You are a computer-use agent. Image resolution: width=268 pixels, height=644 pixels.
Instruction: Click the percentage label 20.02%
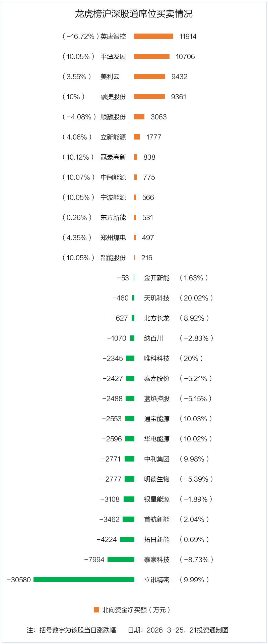196,298
